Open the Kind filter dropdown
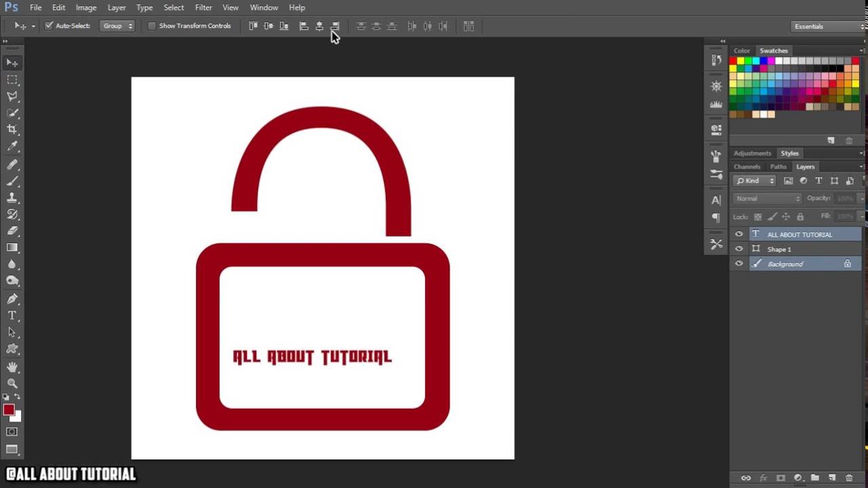The image size is (868, 488). click(754, 180)
